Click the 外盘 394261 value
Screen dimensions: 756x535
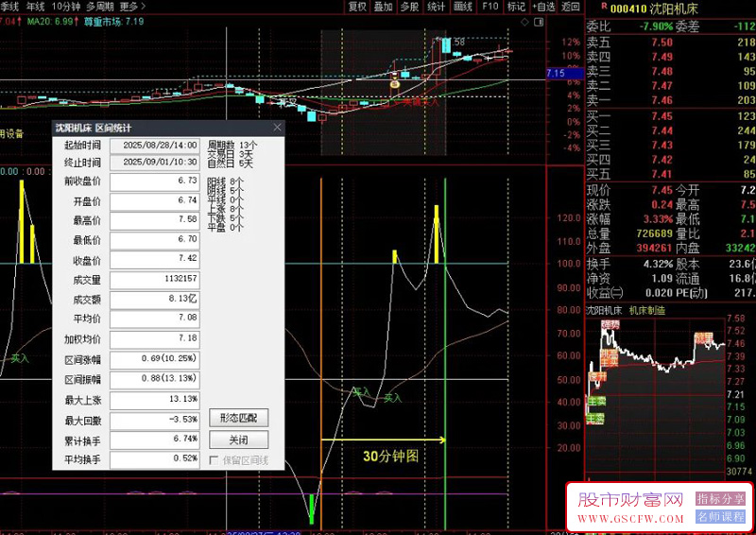pyautogui.click(x=654, y=249)
